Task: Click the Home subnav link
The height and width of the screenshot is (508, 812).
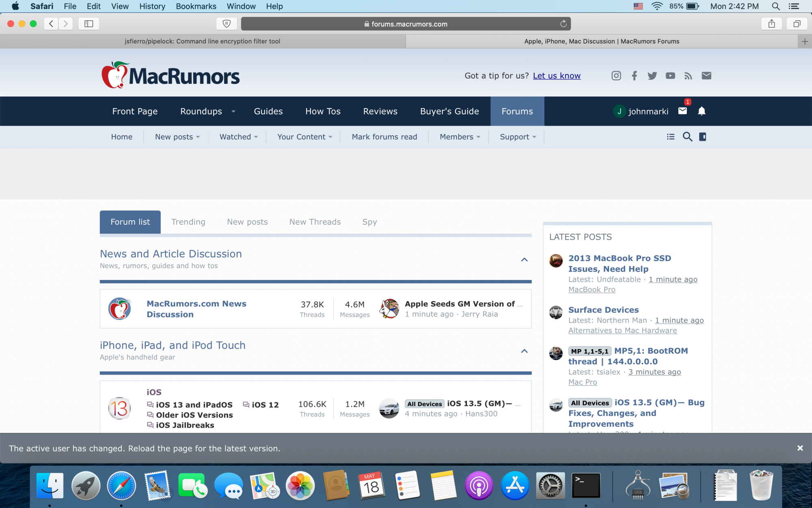Action: tap(122, 137)
